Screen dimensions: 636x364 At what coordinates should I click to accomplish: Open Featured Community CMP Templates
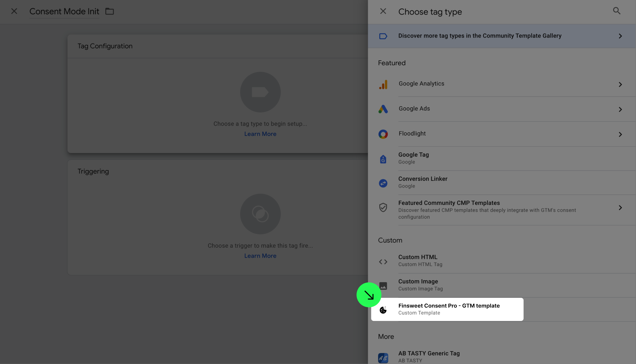click(x=502, y=210)
